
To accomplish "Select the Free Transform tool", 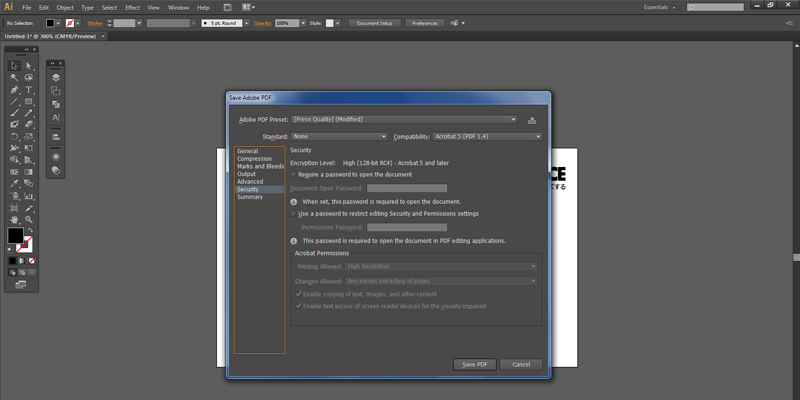I will coord(29,148).
